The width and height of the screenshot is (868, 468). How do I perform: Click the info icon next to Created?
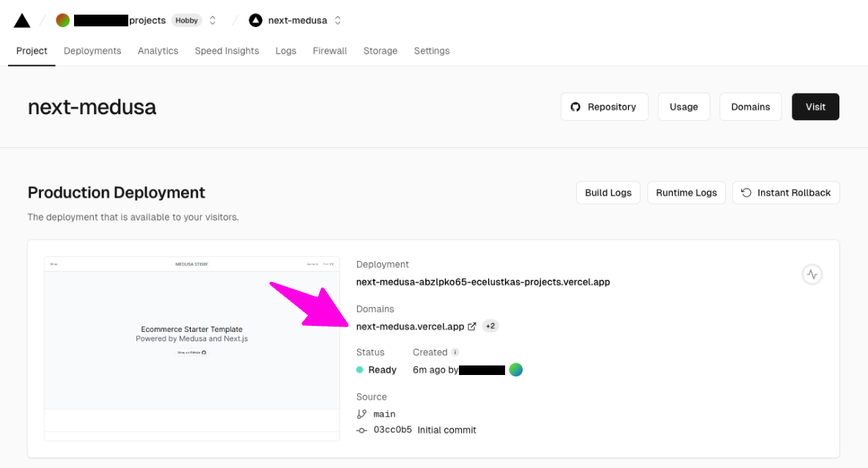click(455, 352)
